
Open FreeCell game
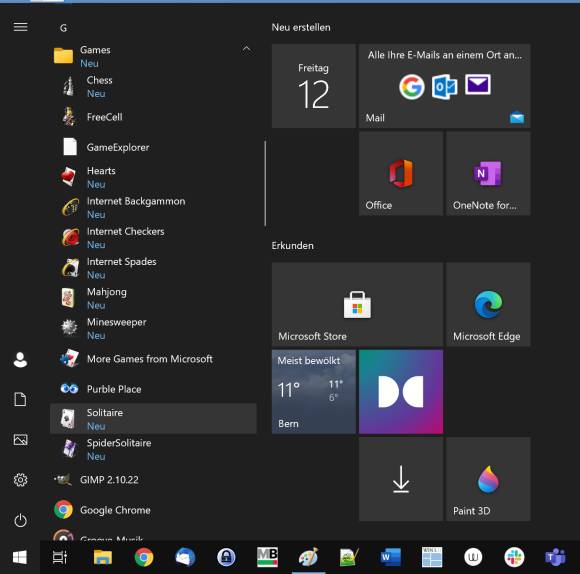coord(153,117)
